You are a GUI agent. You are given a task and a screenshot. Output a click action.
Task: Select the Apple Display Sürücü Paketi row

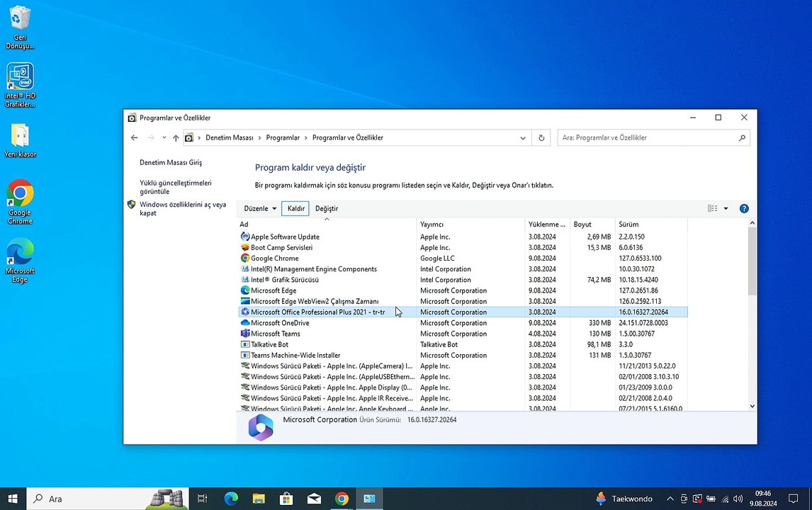(463, 387)
